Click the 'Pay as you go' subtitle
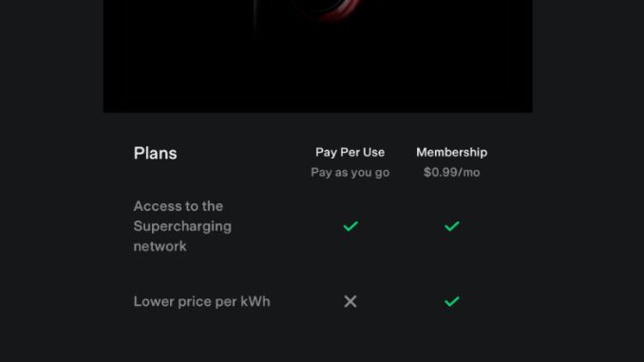 tap(350, 173)
